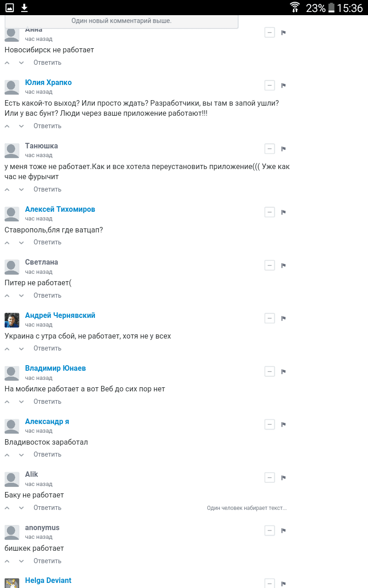Flag Танюшка's comment as inappropriate
The height and width of the screenshot is (588, 368).
(x=283, y=149)
